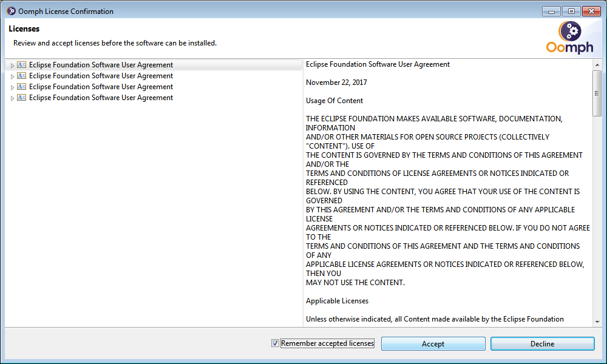Select the third Eclipse Foundation agreement text
Screen dimensions: 607x364
(101, 87)
